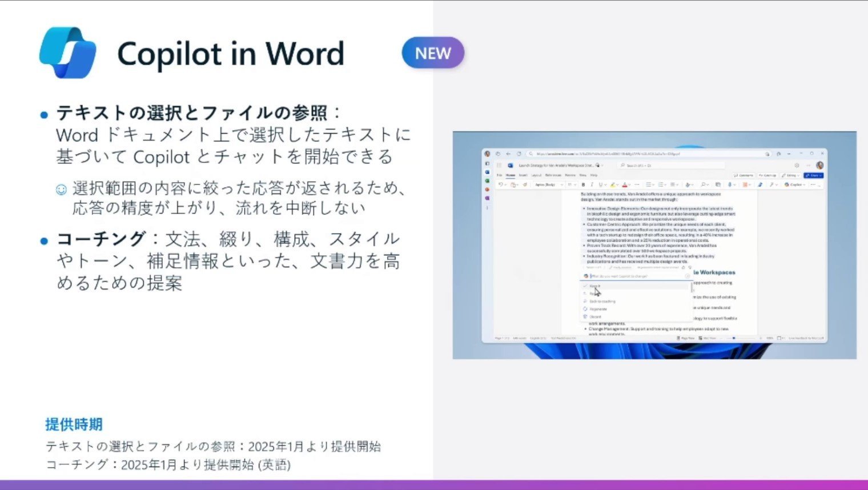
Task: Click the Find magnifier icon in the ribbon
Action: pyautogui.click(x=704, y=184)
